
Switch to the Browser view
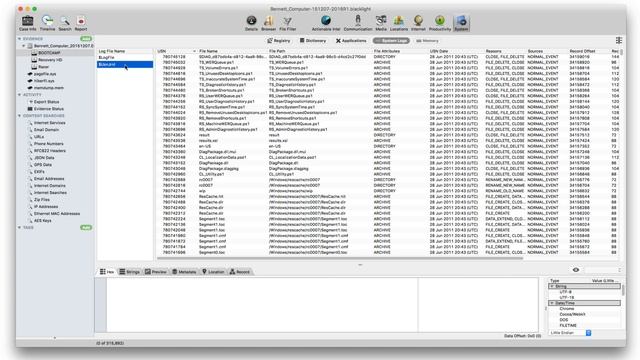(268, 23)
